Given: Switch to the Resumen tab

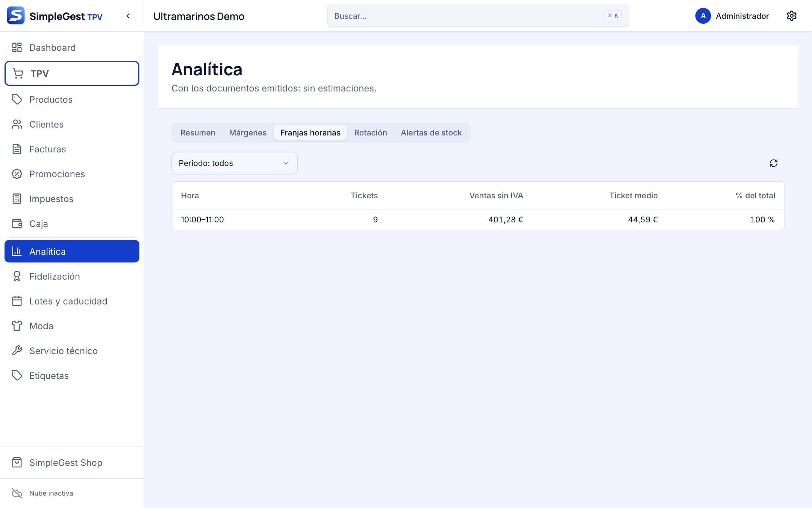Looking at the screenshot, I should pyautogui.click(x=198, y=132).
